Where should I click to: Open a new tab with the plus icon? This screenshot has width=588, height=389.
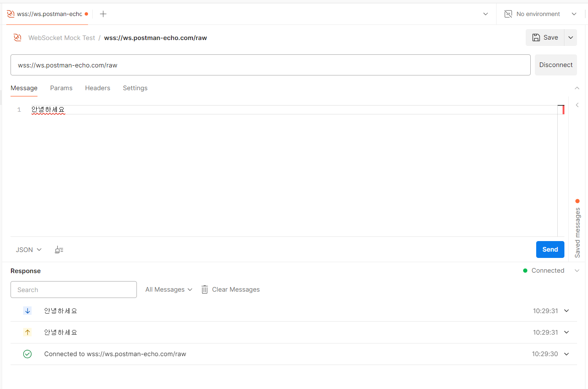[x=103, y=14]
